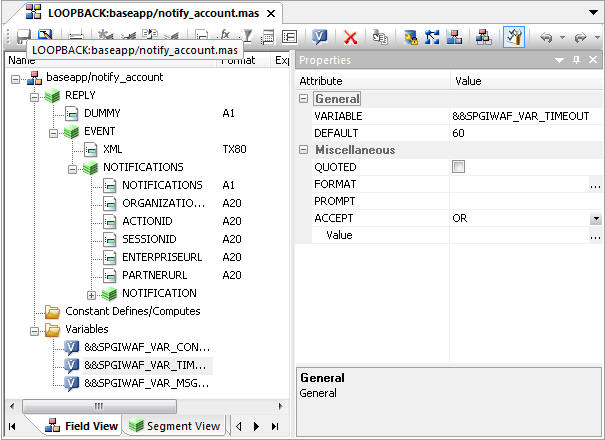Go to last view tab arrow
This screenshot has height=440, width=605.
pyautogui.click(x=275, y=426)
